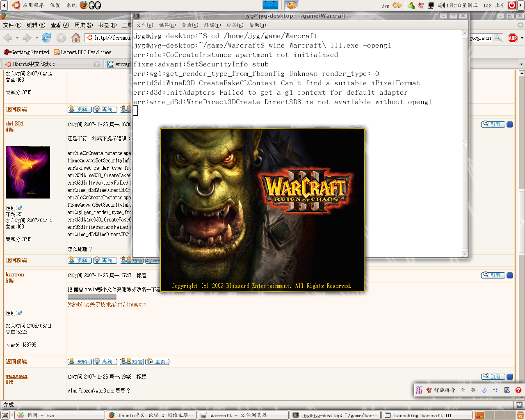Viewport: 525px width, 420px height.
Task: Open dw1301 user profile link
Action: (x=14, y=123)
